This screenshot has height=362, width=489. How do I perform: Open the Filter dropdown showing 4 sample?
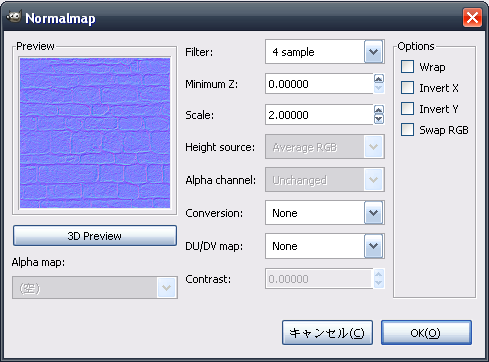point(325,52)
